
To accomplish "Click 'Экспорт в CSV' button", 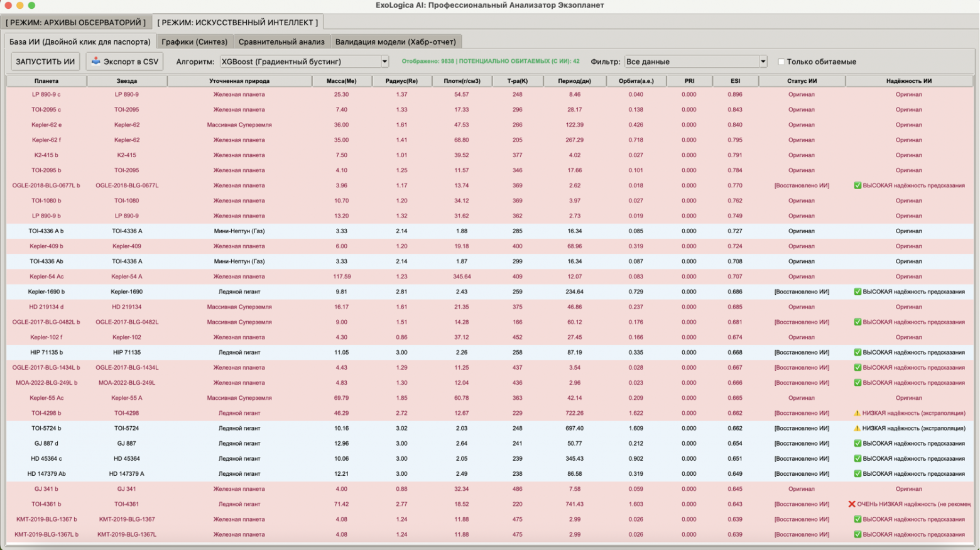I will point(125,61).
